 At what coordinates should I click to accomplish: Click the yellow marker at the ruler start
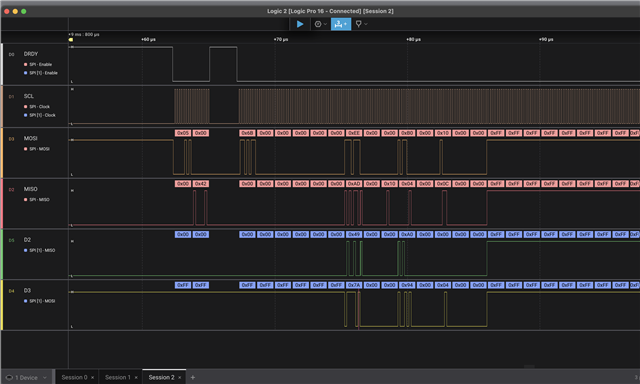pyautogui.click(x=71, y=40)
